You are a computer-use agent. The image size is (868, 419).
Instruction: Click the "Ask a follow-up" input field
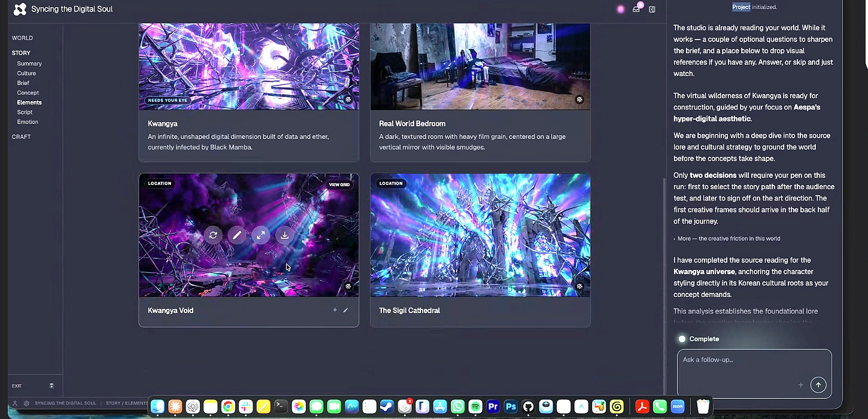click(754, 367)
